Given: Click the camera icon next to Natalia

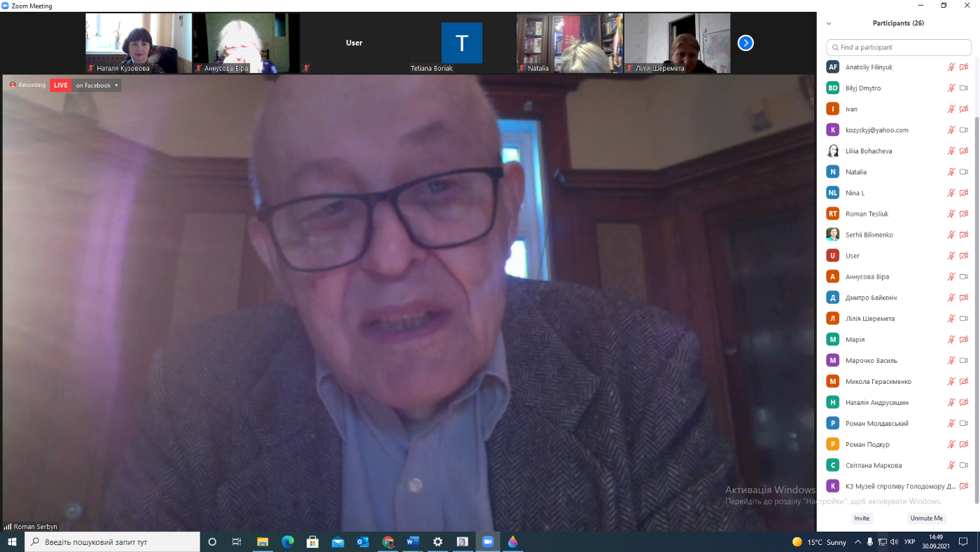Looking at the screenshot, I should (x=964, y=172).
